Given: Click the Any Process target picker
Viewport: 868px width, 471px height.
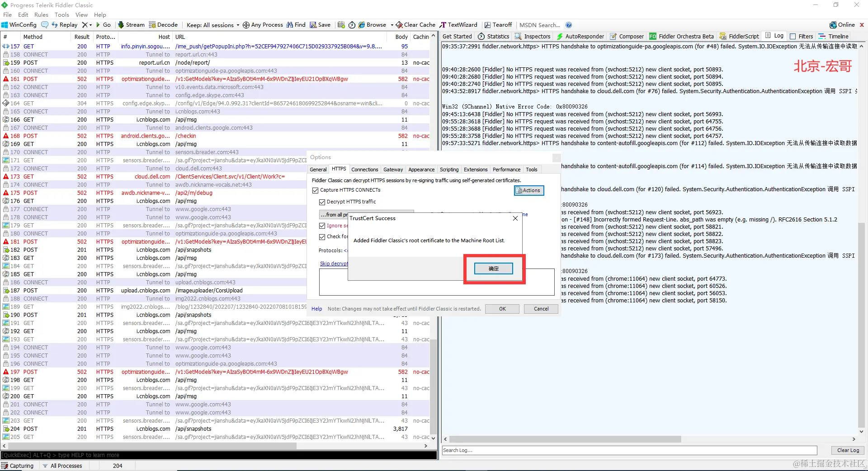Looking at the screenshot, I should pyautogui.click(x=263, y=25).
